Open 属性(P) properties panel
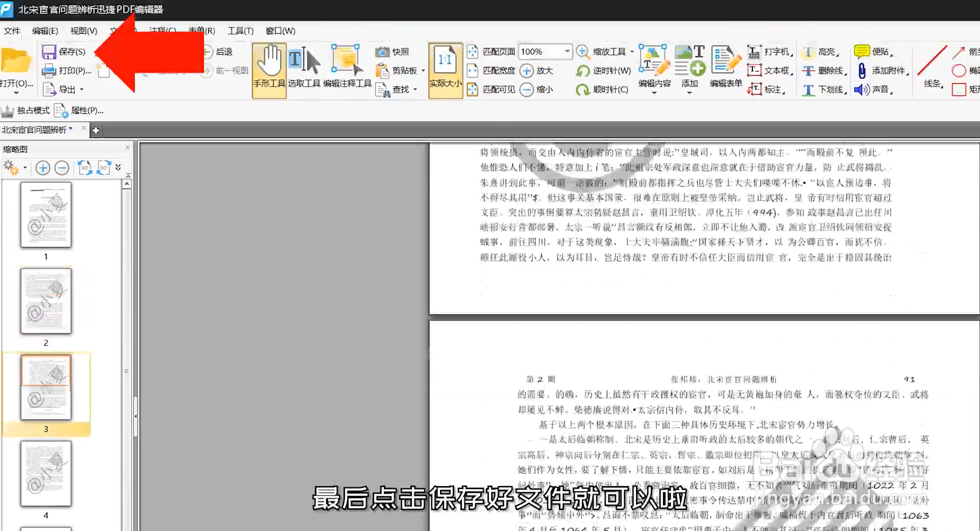This screenshot has width=980, height=531. [x=80, y=110]
